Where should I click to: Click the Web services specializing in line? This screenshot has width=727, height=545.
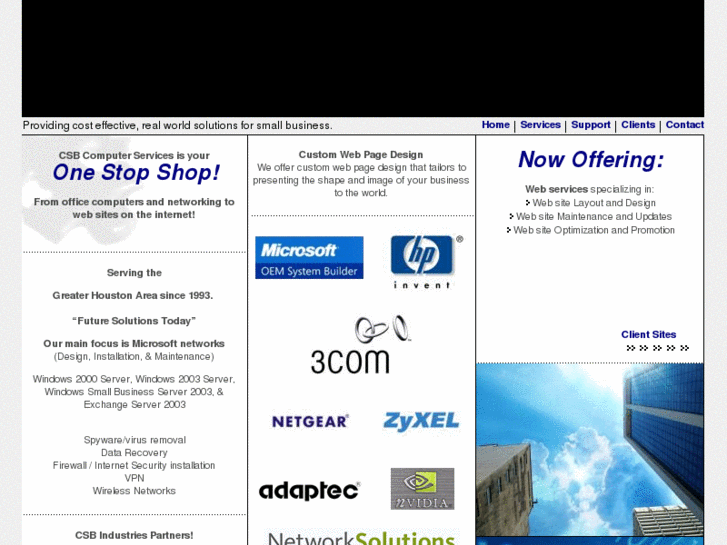click(589, 189)
